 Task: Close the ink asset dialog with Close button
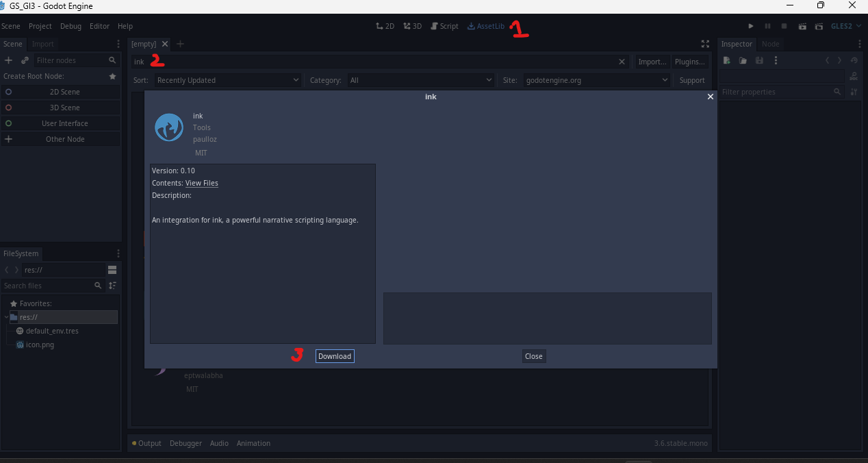(534, 356)
